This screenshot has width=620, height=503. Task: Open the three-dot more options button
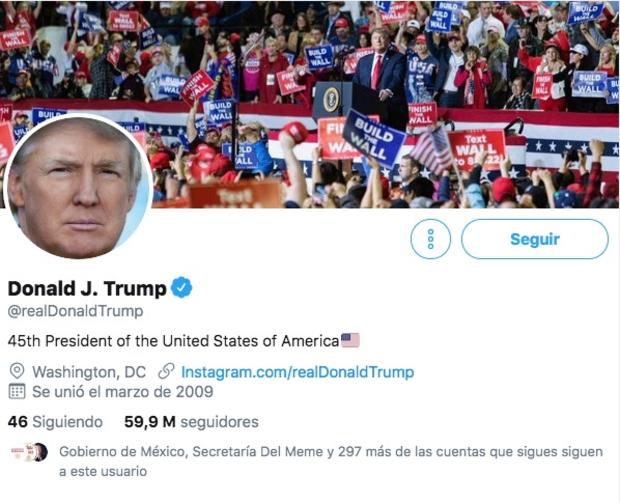[x=431, y=239]
